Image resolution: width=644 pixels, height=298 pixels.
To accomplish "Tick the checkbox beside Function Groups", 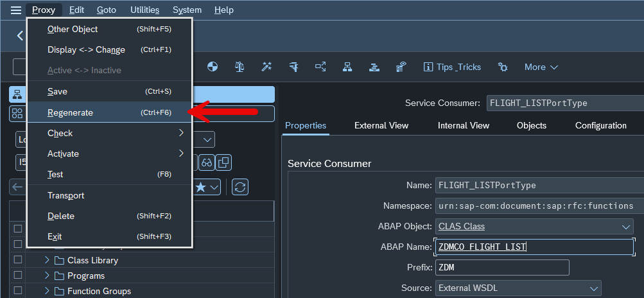I will click(x=18, y=290).
